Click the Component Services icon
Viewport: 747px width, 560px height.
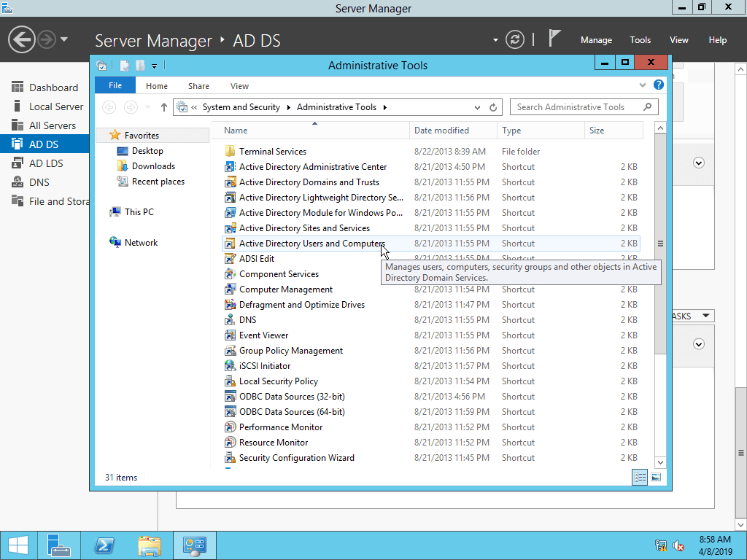click(230, 274)
